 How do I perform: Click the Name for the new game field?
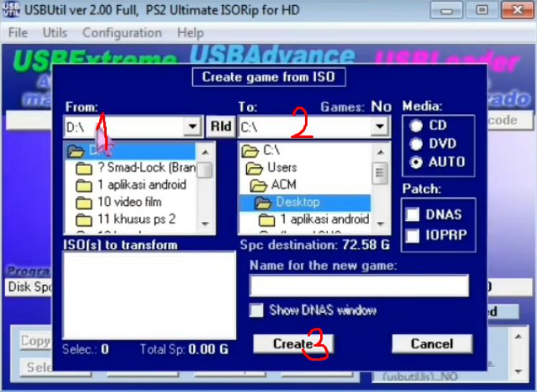coord(359,286)
